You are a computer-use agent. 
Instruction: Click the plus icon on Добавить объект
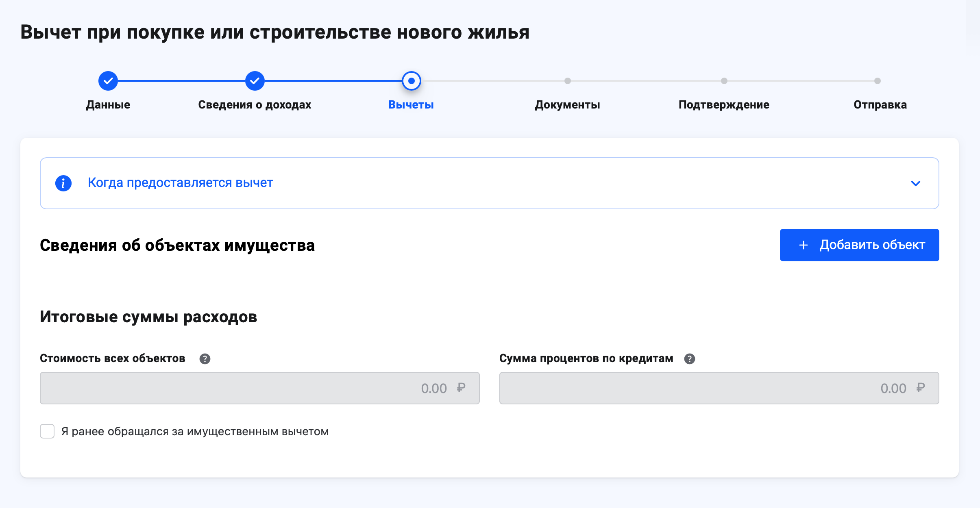[x=804, y=245]
